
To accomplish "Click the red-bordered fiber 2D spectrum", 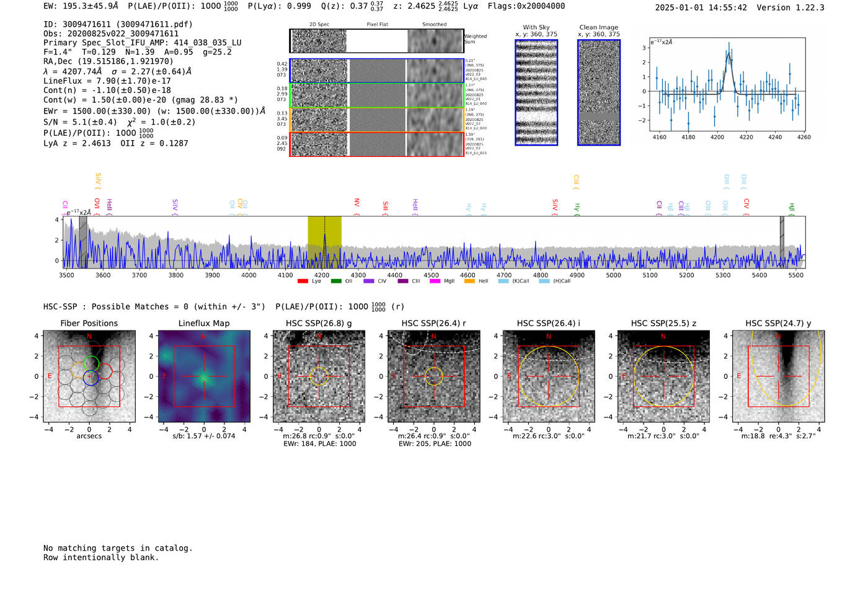I will click(319, 144).
